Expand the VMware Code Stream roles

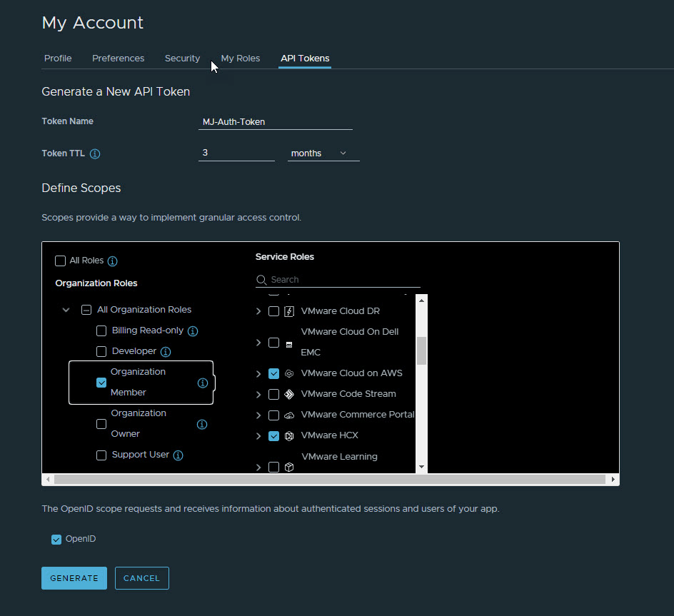[258, 394]
